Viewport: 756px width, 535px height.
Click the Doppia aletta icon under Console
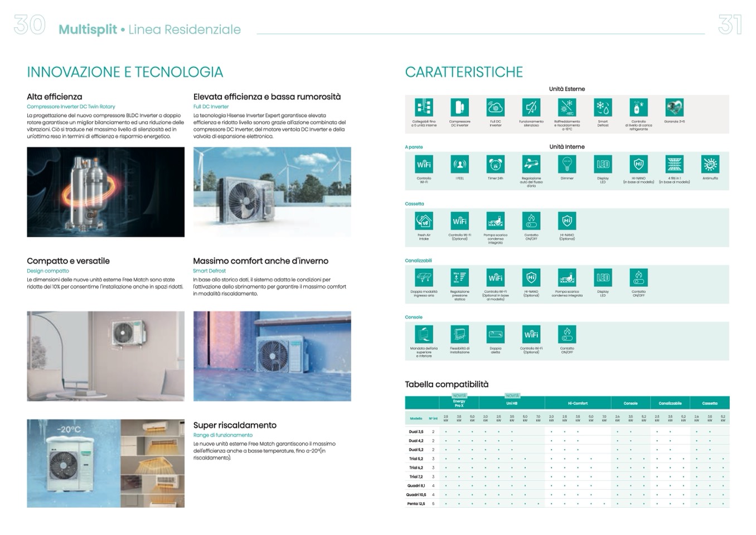(495, 335)
